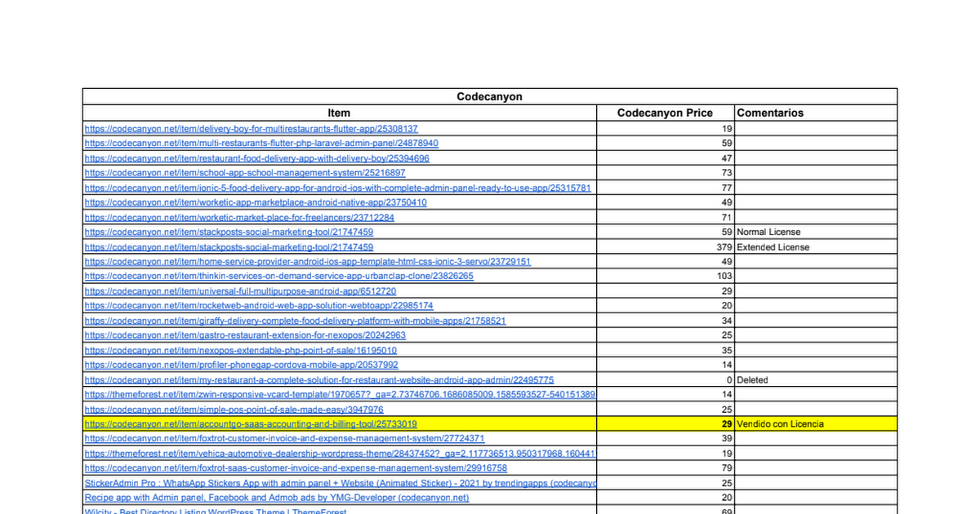Viewport: 980px width, 514px height.
Task: Open the woketic-market-place-for-freelancers link
Action: (240, 217)
